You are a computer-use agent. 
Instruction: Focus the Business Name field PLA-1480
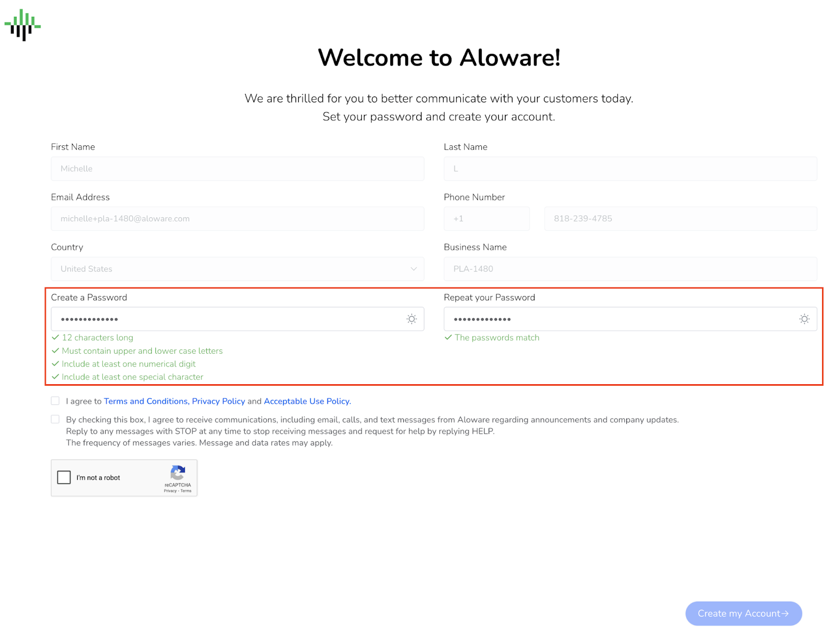(x=630, y=269)
